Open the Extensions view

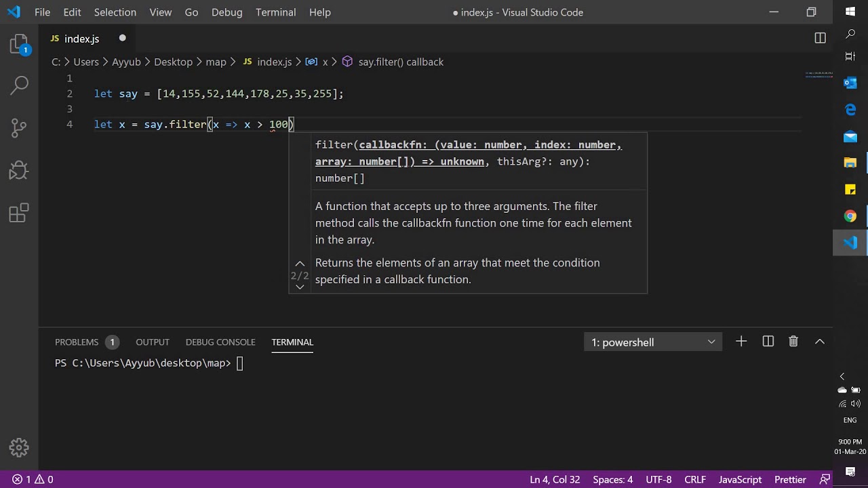click(19, 213)
